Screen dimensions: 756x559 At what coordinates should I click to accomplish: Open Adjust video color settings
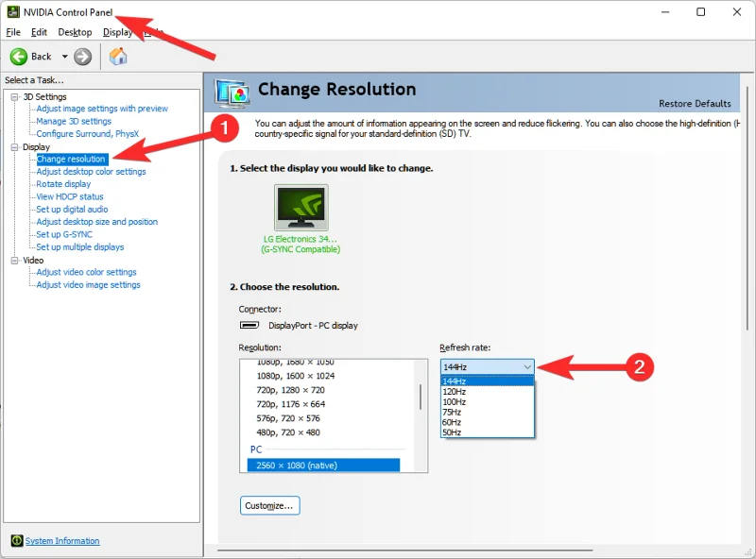tap(86, 272)
